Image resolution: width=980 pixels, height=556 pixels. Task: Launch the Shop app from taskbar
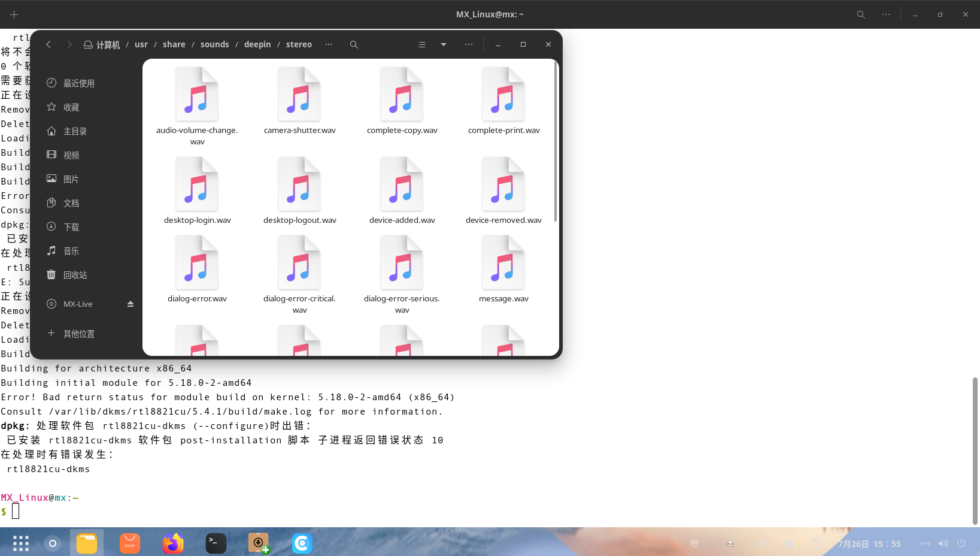[130, 543]
